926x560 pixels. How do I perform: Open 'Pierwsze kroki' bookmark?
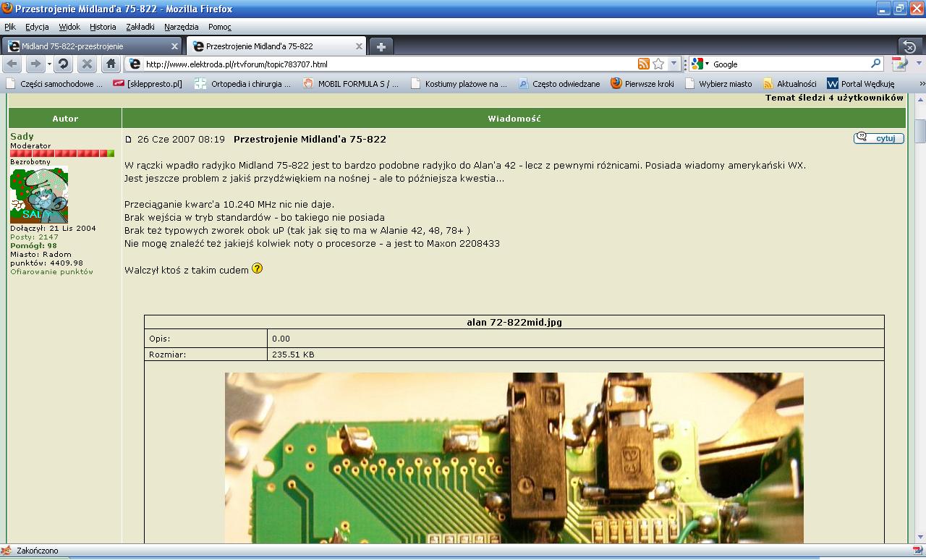click(x=642, y=84)
